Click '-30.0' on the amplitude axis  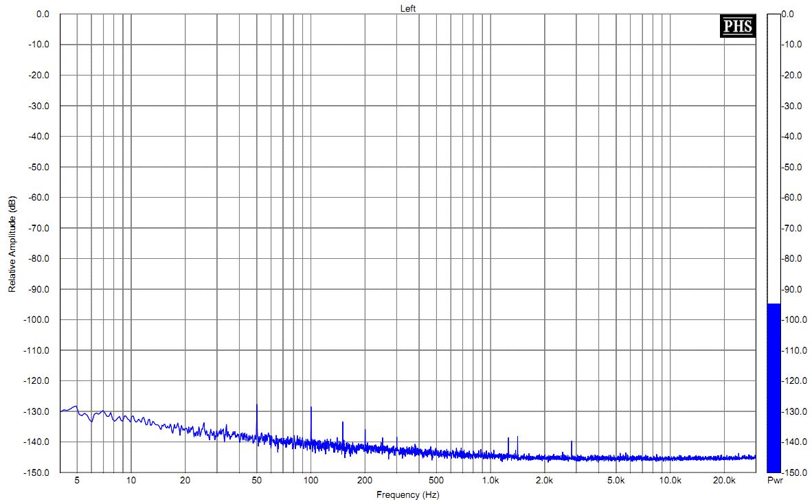click(39, 106)
